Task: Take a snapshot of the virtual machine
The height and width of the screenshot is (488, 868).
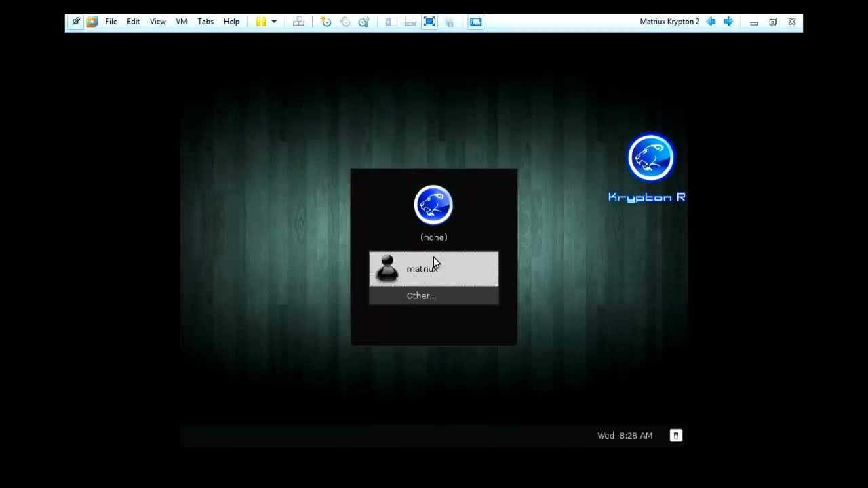Action: click(326, 22)
